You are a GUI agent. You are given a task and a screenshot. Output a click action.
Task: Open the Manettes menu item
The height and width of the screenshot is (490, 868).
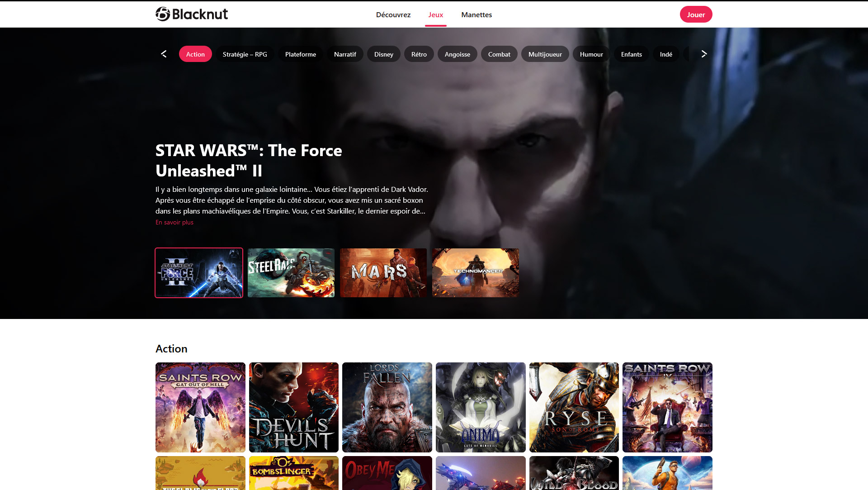pyautogui.click(x=476, y=14)
